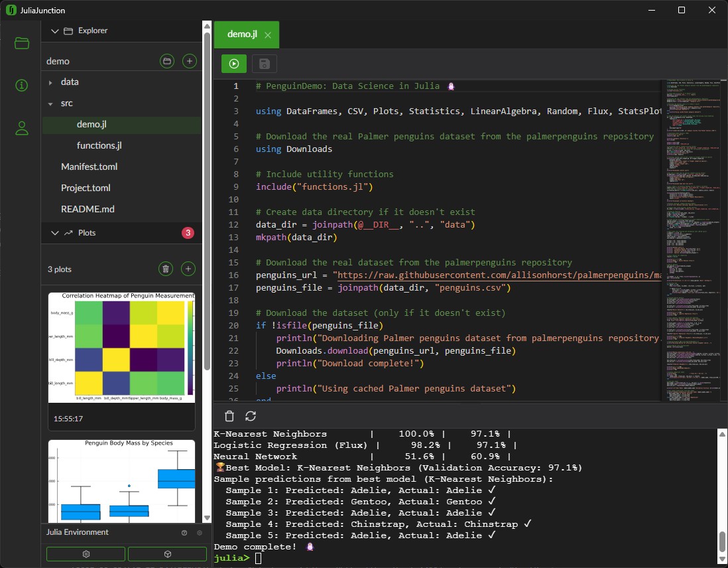Collapse the Explorer section chevron
The image size is (728, 568).
55,31
